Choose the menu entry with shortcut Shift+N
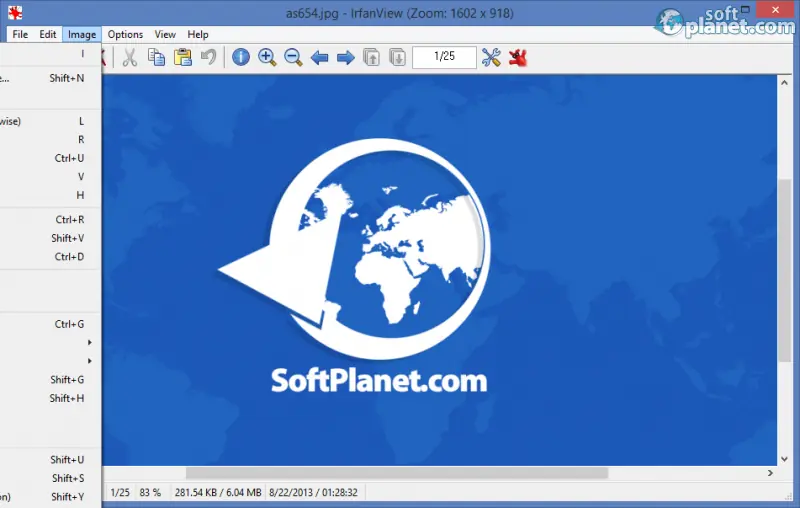 (x=50, y=78)
